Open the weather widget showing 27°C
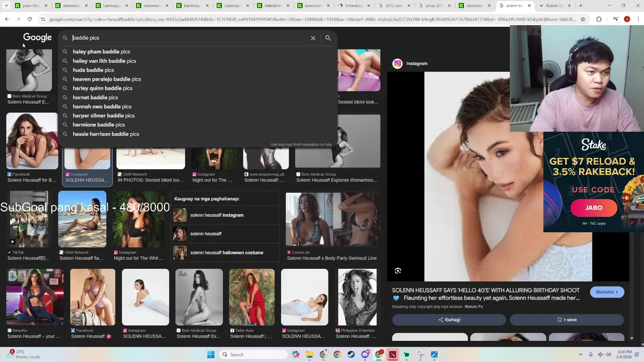Screen dimensions: 644x362 point(23,354)
